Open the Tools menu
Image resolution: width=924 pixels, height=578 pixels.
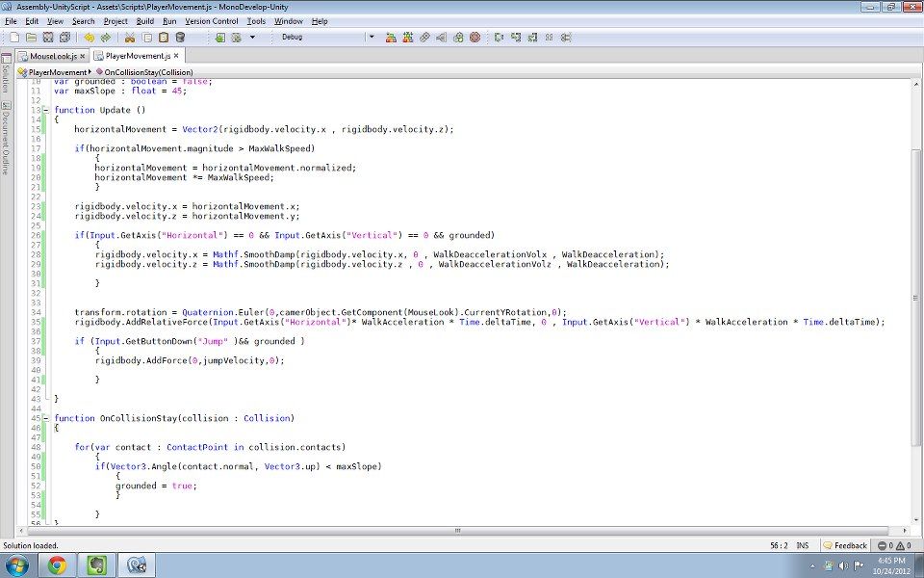(256, 21)
